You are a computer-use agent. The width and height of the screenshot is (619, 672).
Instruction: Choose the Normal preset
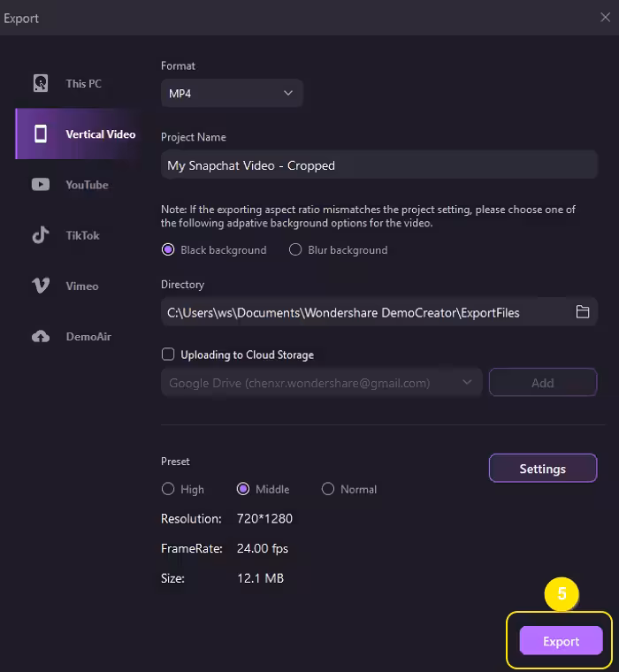(x=328, y=489)
